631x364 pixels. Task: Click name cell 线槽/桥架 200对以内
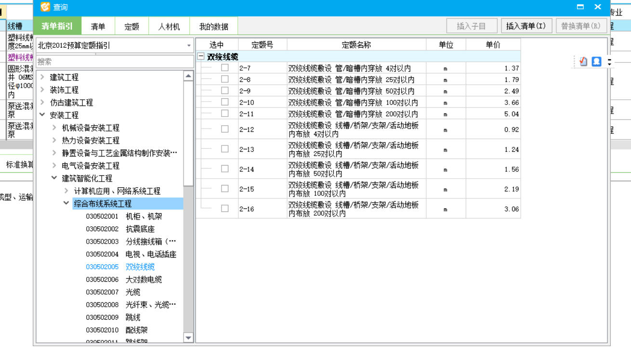tap(356, 208)
